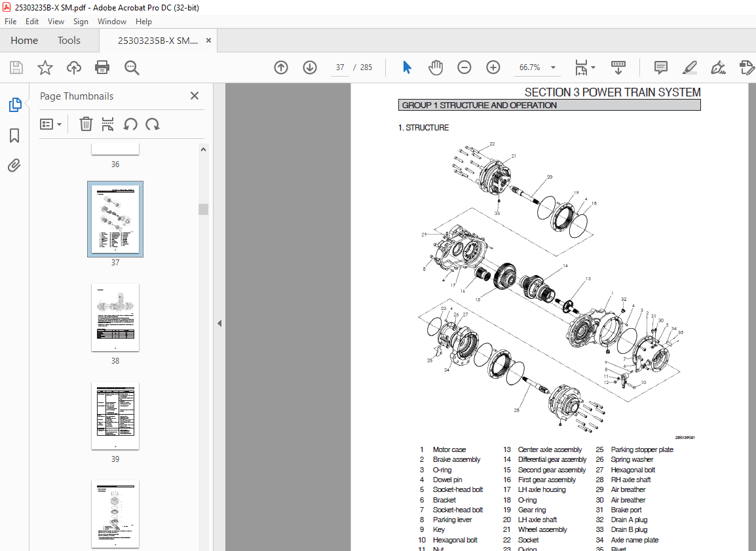Click the scrolling/read mode icon
The width and height of the screenshot is (756, 551).
tap(618, 67)
